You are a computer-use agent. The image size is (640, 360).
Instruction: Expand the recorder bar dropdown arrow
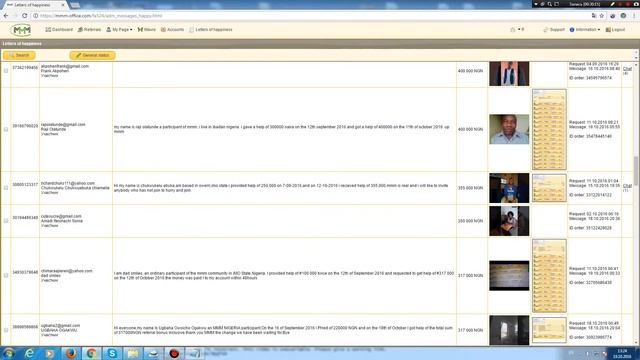[535, 4]
